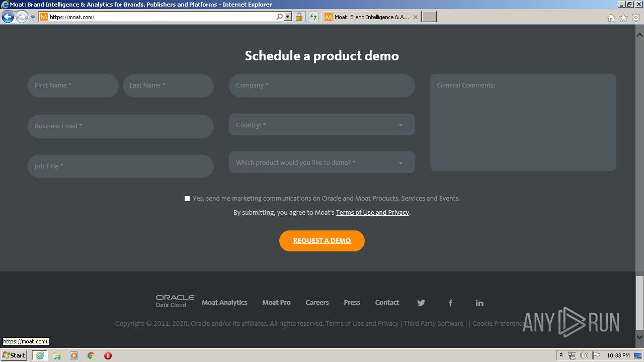
Task: Open the footer Terms of Use and Privacy link
Action: click(x=362, y=323)
